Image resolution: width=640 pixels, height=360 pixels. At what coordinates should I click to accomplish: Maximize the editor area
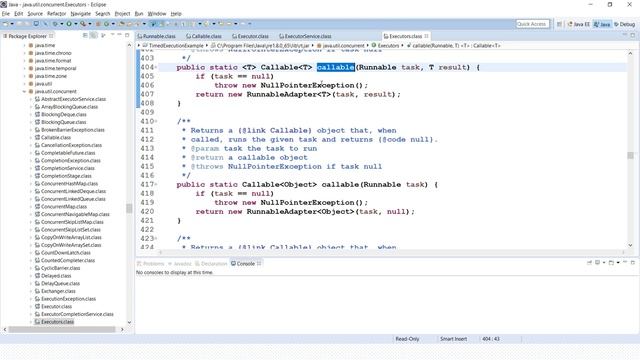click(633, 36)
